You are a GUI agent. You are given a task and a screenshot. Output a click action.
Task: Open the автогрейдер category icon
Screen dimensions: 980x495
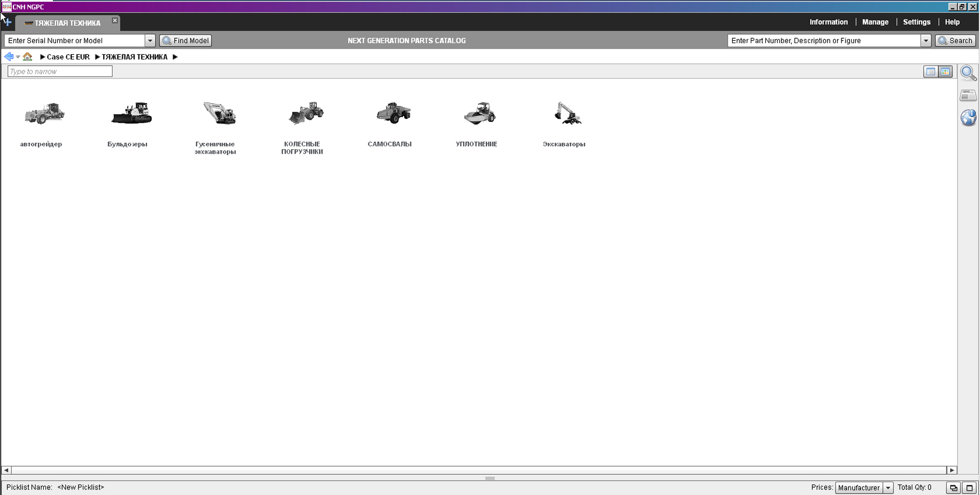(x=44, y=114)
